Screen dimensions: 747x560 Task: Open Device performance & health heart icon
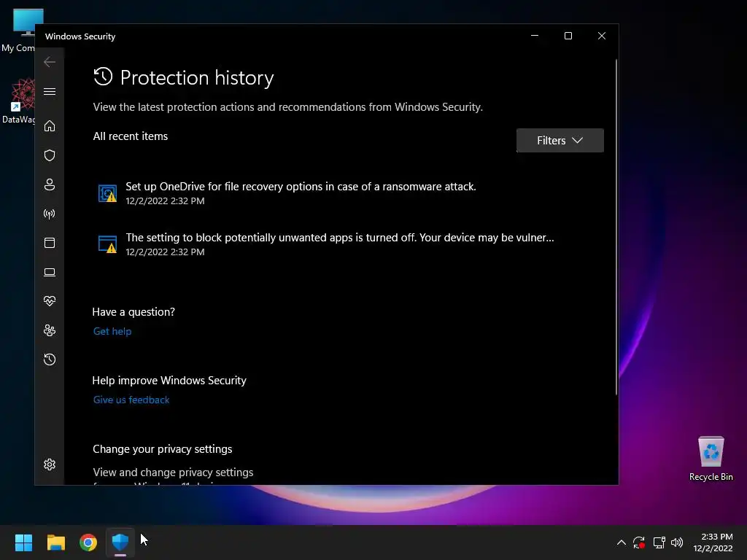click(x=50, y=301)
